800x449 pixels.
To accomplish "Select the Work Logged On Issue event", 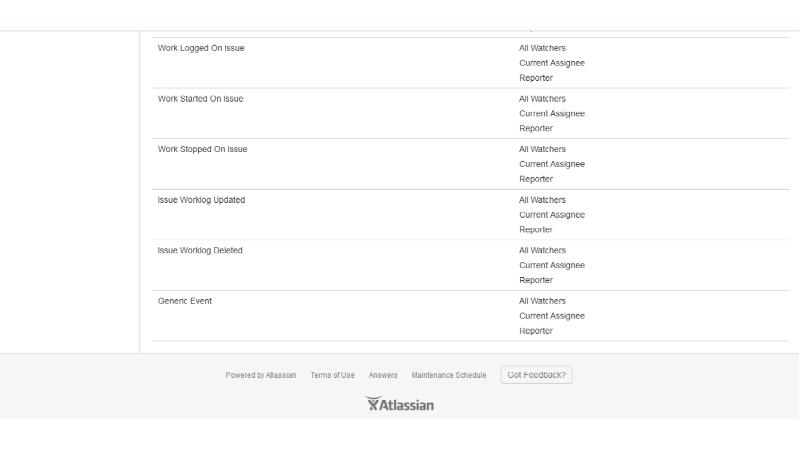I will [201, 48].
